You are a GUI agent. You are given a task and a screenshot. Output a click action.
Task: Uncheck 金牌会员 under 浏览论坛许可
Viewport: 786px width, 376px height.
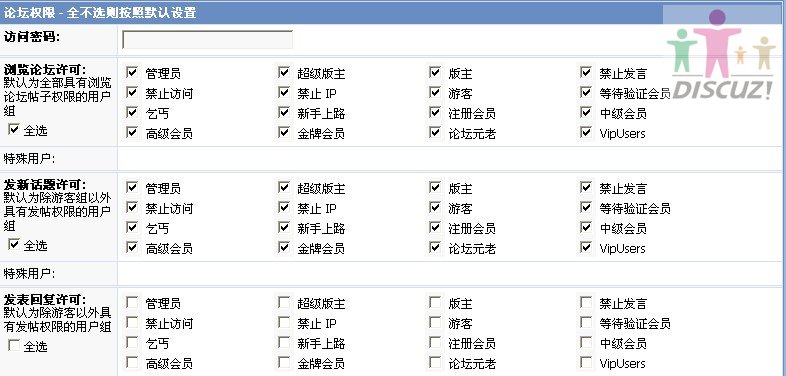pos(284,133)
